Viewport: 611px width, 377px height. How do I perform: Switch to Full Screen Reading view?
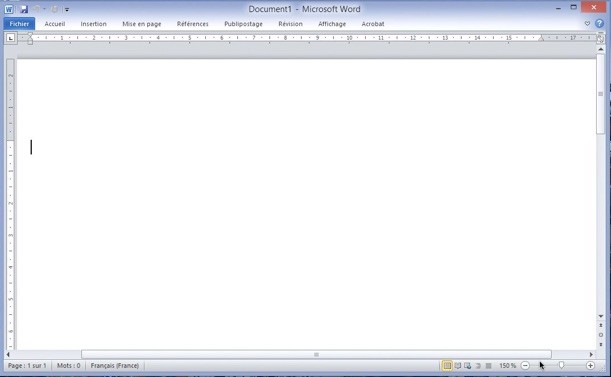(458, 366)
